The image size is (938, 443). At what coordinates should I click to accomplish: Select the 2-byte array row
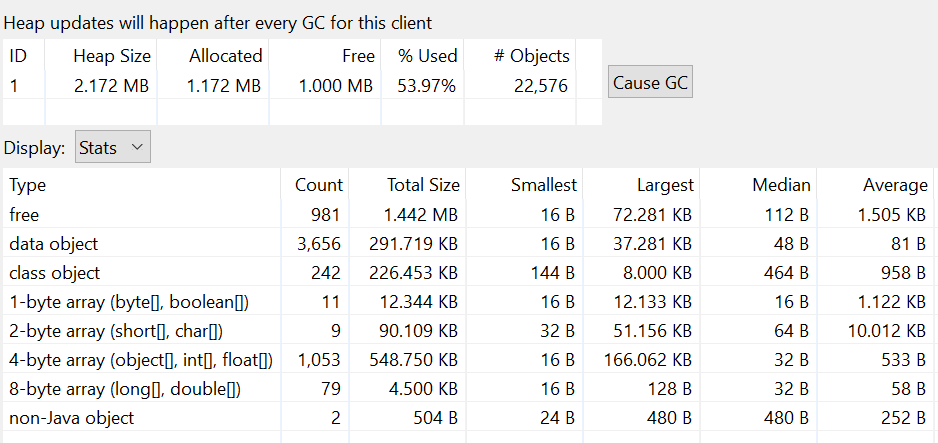tap(469, 331)
